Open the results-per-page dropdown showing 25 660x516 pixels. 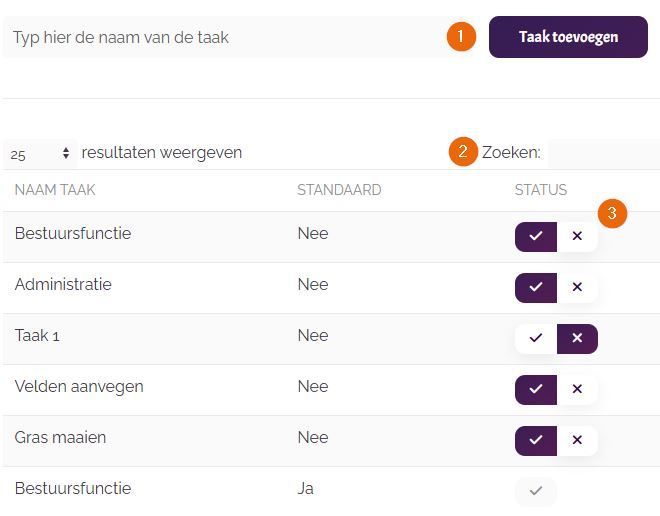(x=40, y=154)
